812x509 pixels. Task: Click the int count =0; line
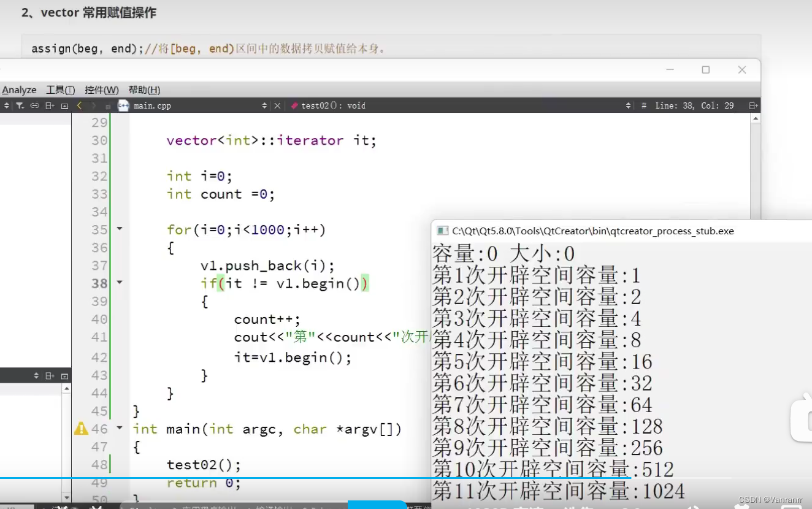220,194
